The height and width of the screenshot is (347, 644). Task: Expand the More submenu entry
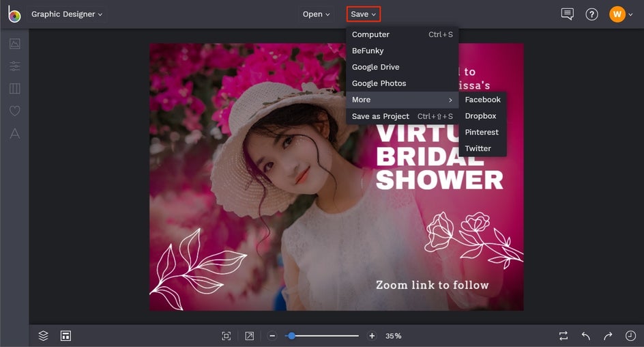[402, 100]
